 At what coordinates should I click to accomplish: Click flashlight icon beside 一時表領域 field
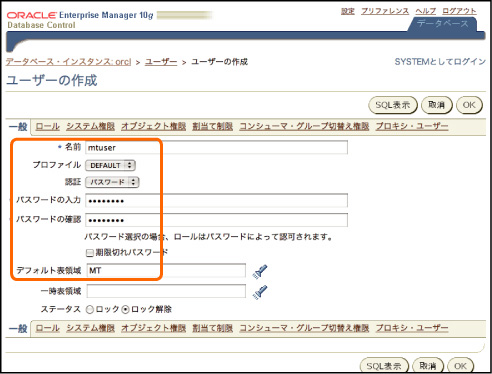[260, 292]
